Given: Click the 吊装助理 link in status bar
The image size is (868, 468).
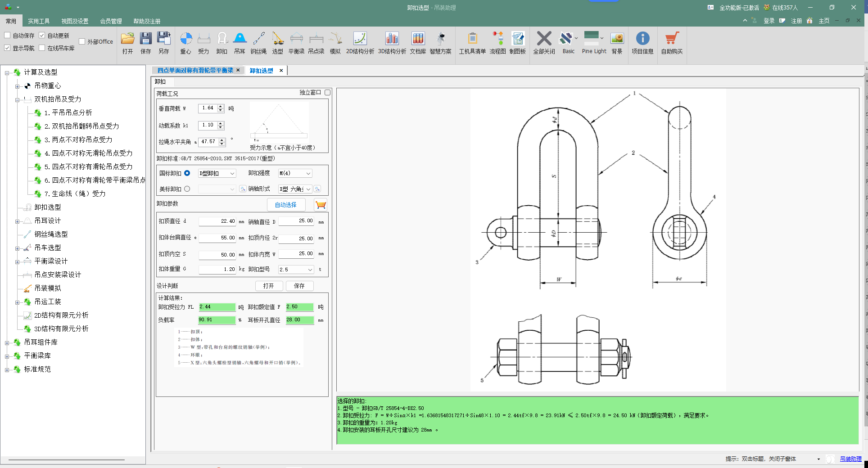Looking at the screenshot, I should 850,459.
